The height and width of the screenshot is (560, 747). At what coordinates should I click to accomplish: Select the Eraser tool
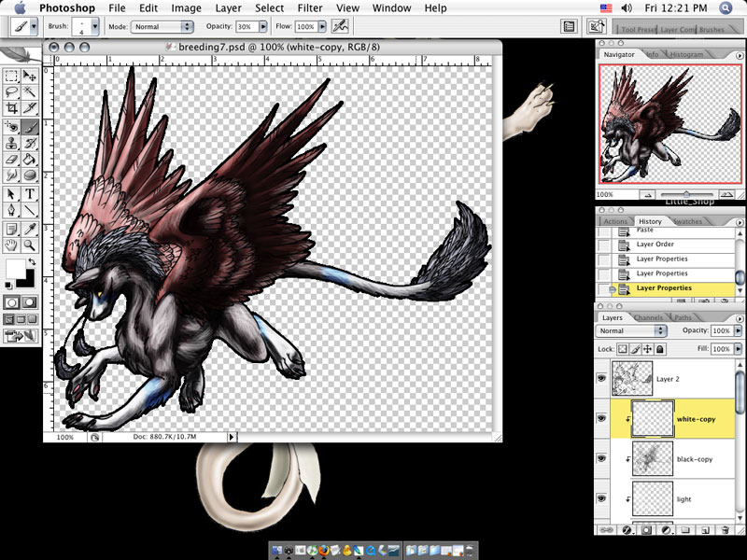(11, 159)
